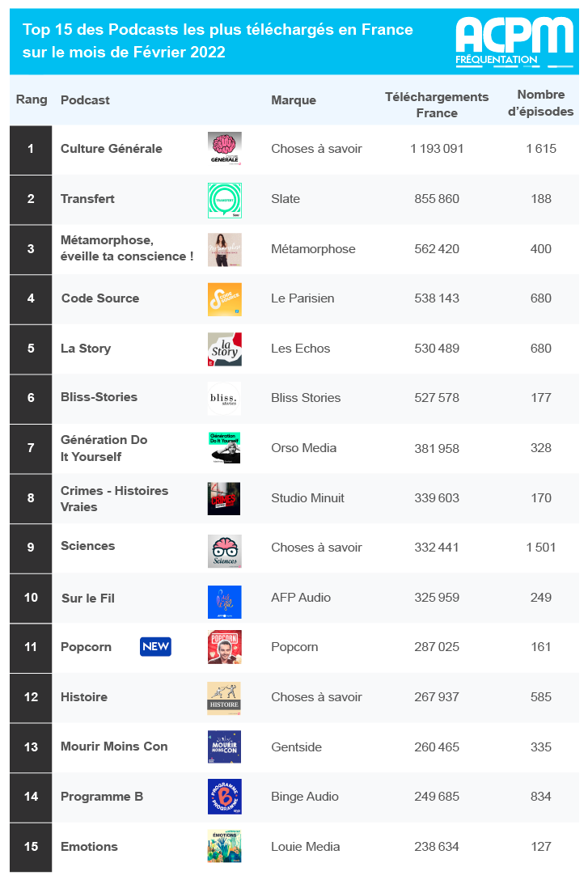
Task: Click the Transfert podcast logo
Action: 224,199
